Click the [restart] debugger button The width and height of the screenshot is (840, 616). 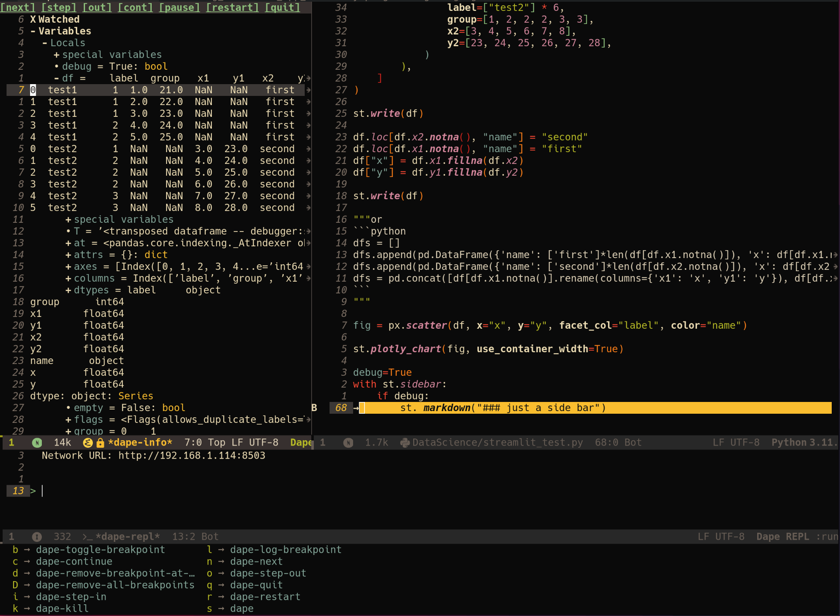232,7
